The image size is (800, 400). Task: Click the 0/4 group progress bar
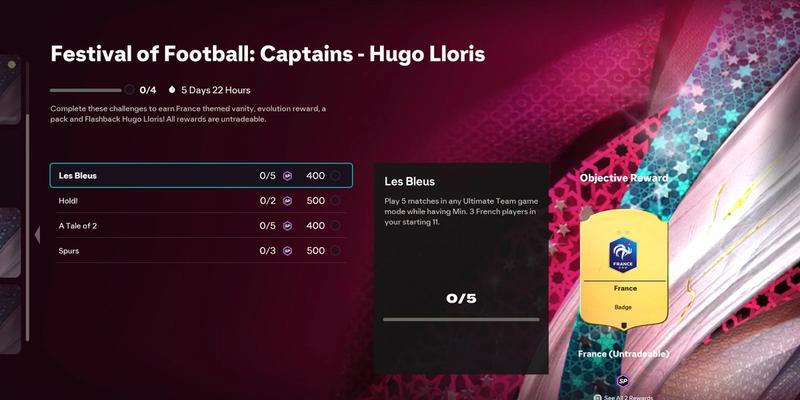click(86, 90)
